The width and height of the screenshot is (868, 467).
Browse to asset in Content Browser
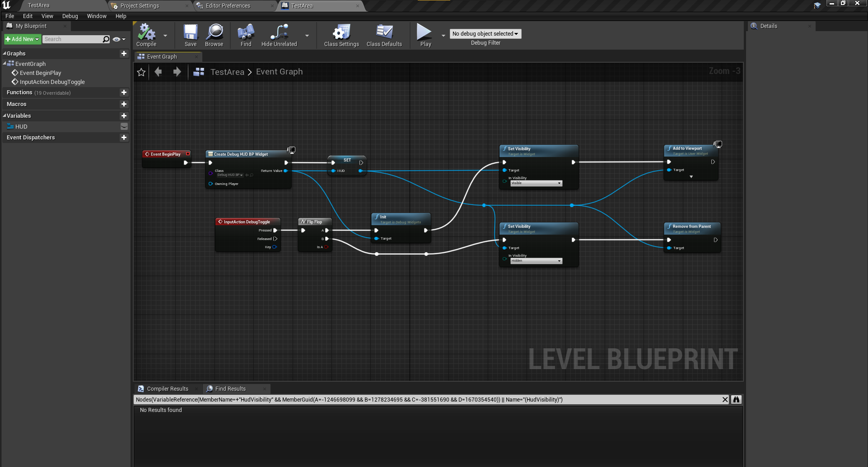coord(214,35)
